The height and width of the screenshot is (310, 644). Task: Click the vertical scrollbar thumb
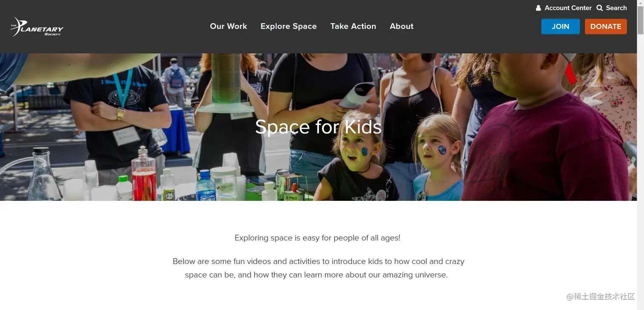point(640,20)
